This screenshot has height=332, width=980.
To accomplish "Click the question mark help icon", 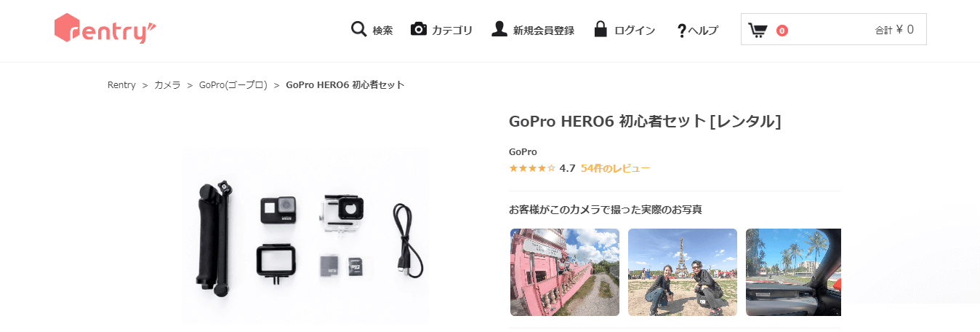I will point(681,31).
